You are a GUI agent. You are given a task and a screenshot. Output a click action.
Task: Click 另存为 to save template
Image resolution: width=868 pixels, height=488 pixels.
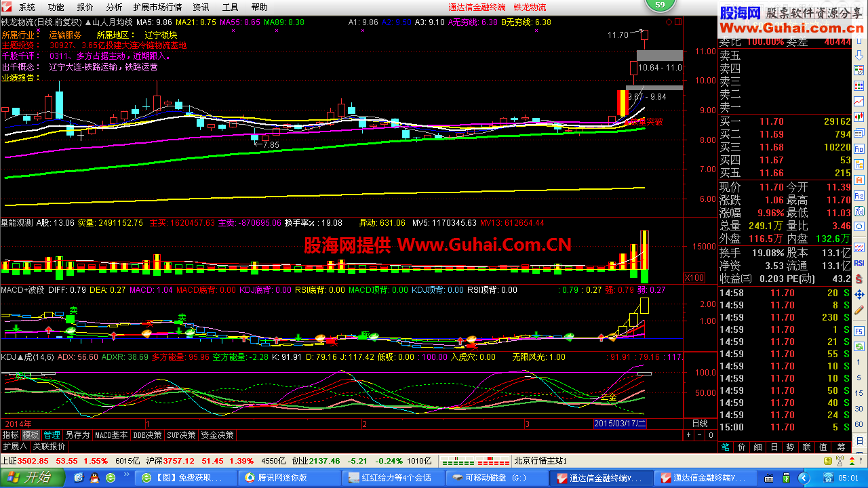click(x=77, y=435)
